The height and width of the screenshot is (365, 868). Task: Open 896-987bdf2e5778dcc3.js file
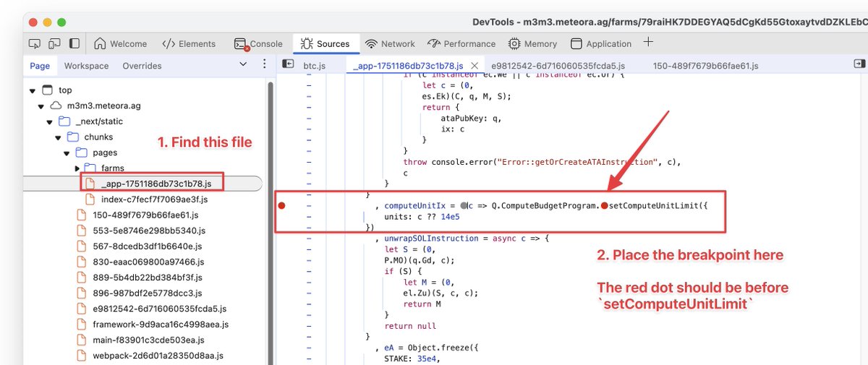[x=148, y=293]
